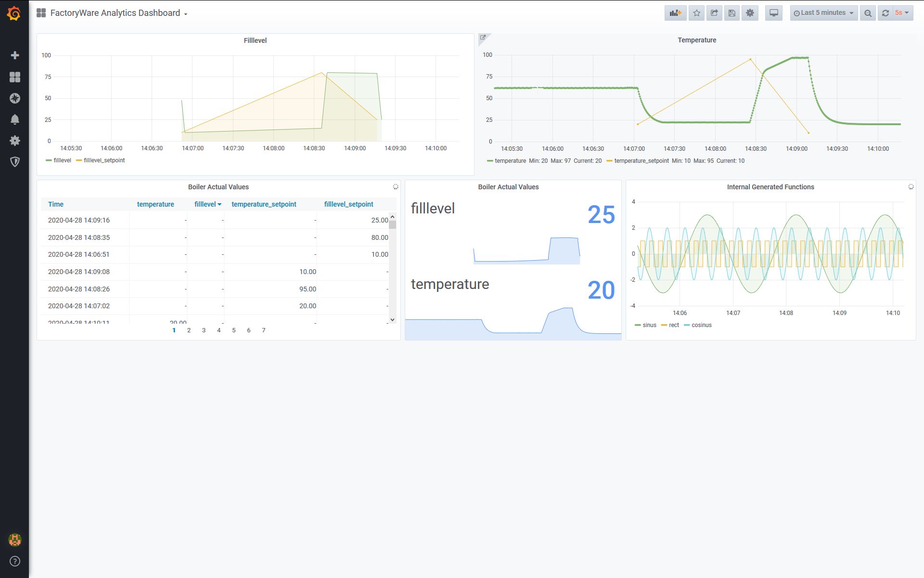Image resolution: width=924 pixels, height=578 pixels.
Task: Click the Add panel toolbar button
Action: click(675, 13)
